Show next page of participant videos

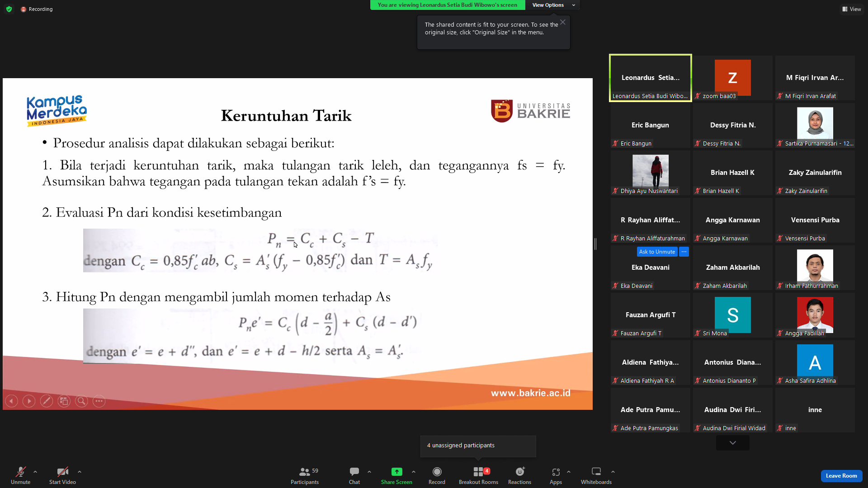click(733, 443)
